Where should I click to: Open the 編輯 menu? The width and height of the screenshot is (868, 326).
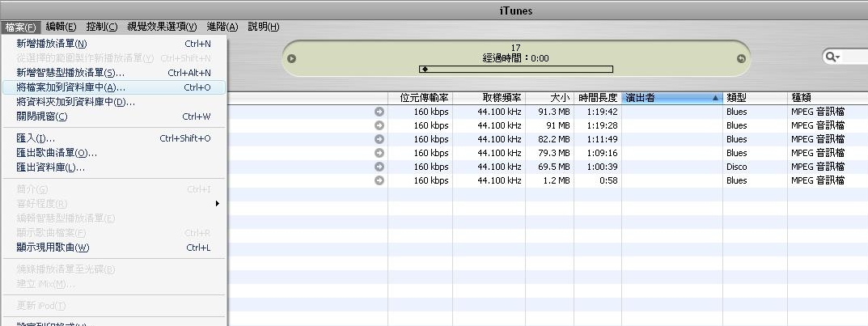pos(61,27)
